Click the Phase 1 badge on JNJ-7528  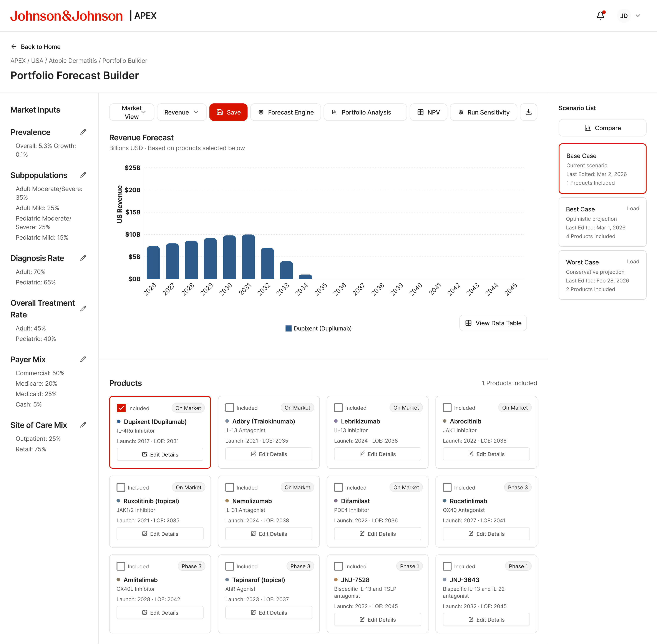pyautogui.click(x=409, y=566)
